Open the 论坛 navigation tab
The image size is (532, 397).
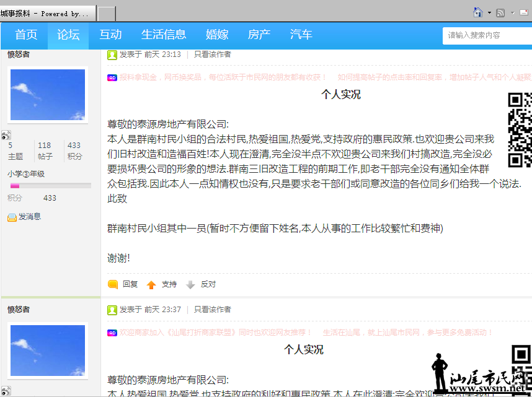pyautogui.click(x=68, y=35)
